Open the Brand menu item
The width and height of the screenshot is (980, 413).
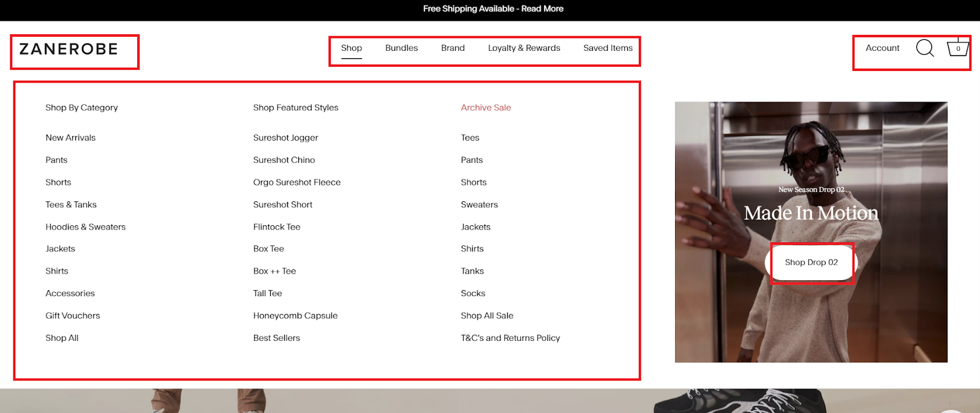point(453,48)
